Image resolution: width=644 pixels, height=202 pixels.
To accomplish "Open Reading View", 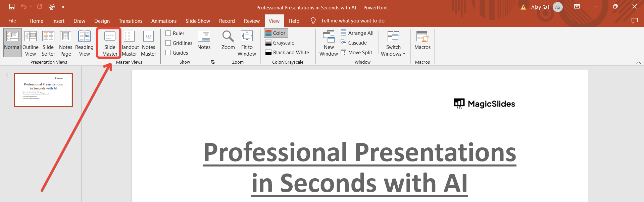I will [84, 44].
